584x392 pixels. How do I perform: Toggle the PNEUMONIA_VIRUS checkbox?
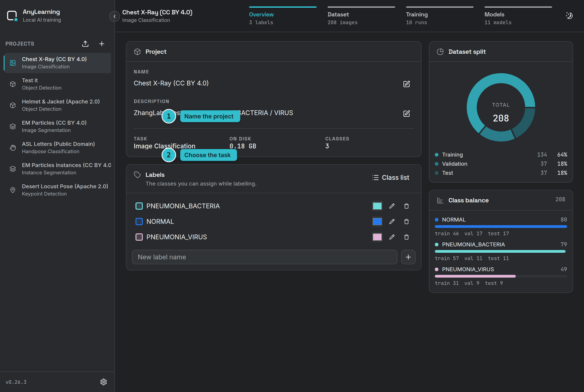tap(139, 237)
